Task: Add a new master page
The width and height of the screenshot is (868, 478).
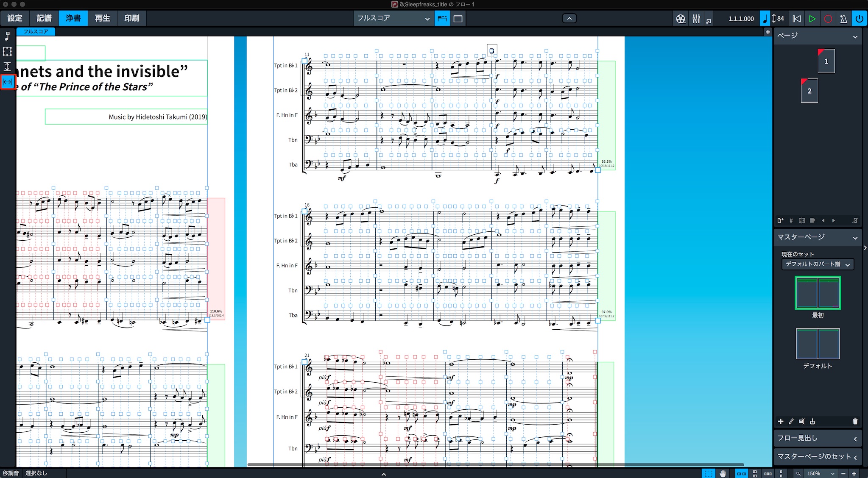Action: pos(781,422)
